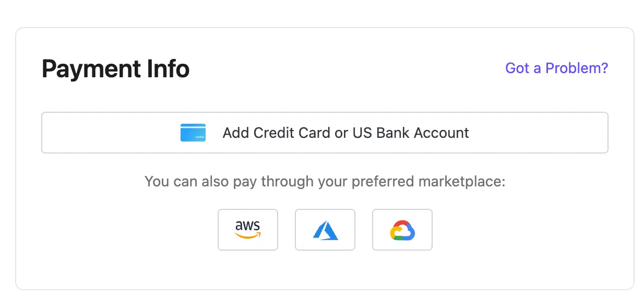Click the words 'Add Credit Card' in the button
The width and height of the screenshot is (644, 307).
277,133
